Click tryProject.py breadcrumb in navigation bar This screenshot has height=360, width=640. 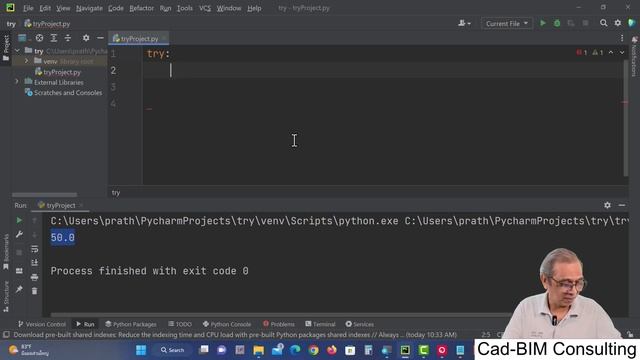tap(47, 24)
